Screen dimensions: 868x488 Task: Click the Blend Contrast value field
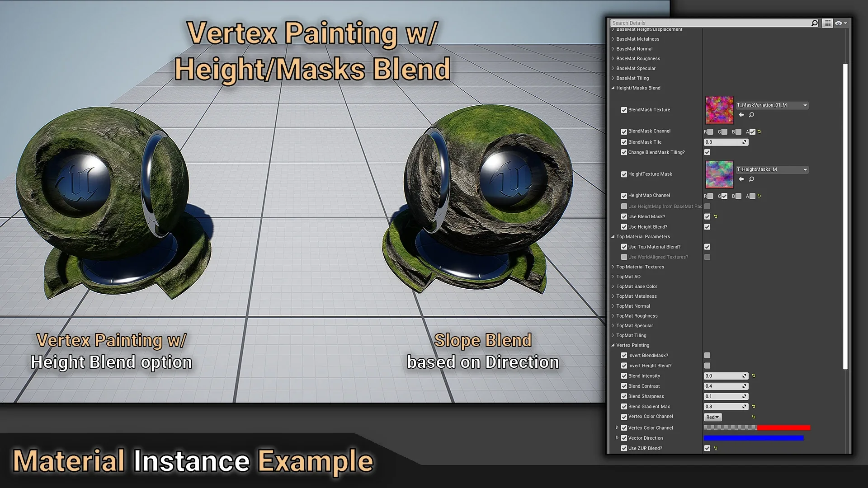(x=722, y=386)
